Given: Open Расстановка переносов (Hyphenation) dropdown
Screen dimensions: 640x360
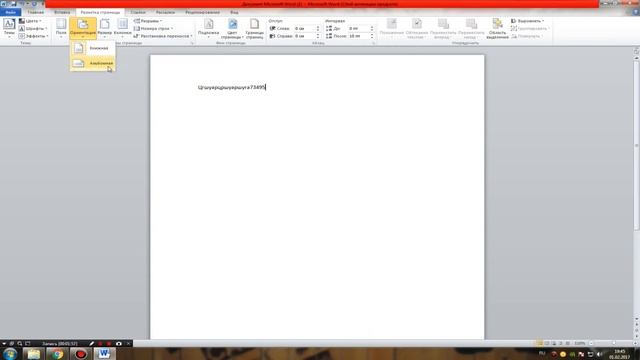Looking at the screenshot, I should pos(163,36).
